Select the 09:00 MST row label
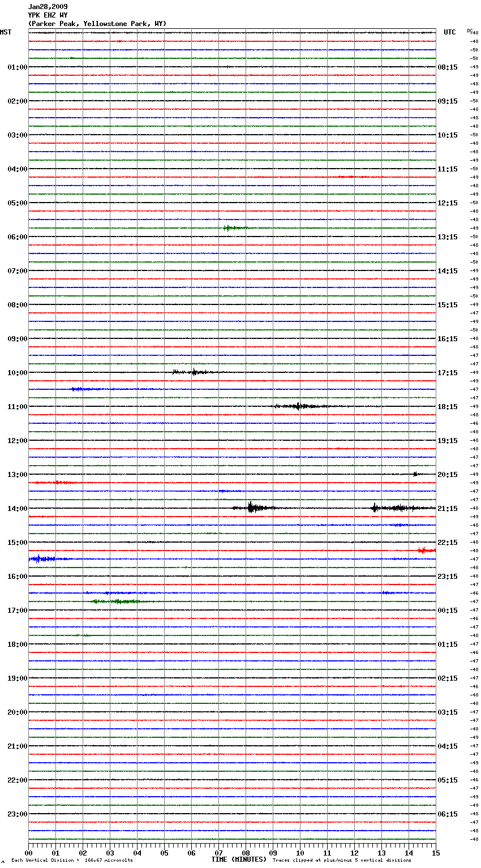Screen dimensions: 481x868 (x=18, y=339)
